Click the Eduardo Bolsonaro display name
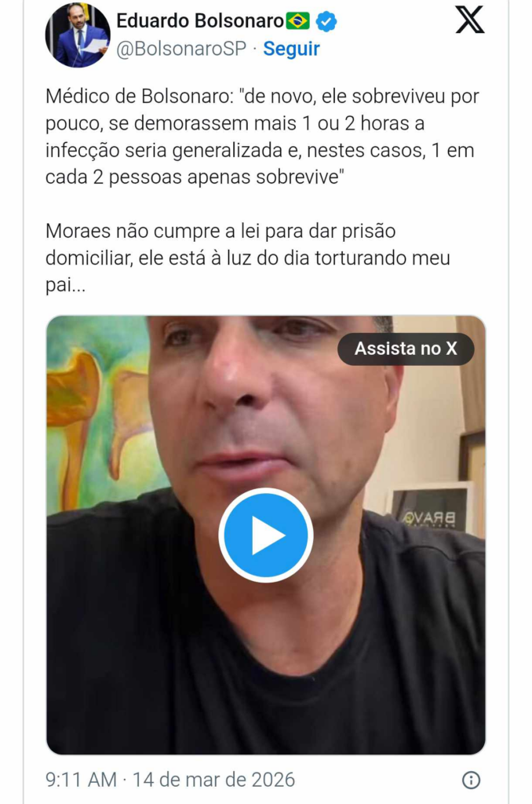532x804 pixels. coord(200,21)
